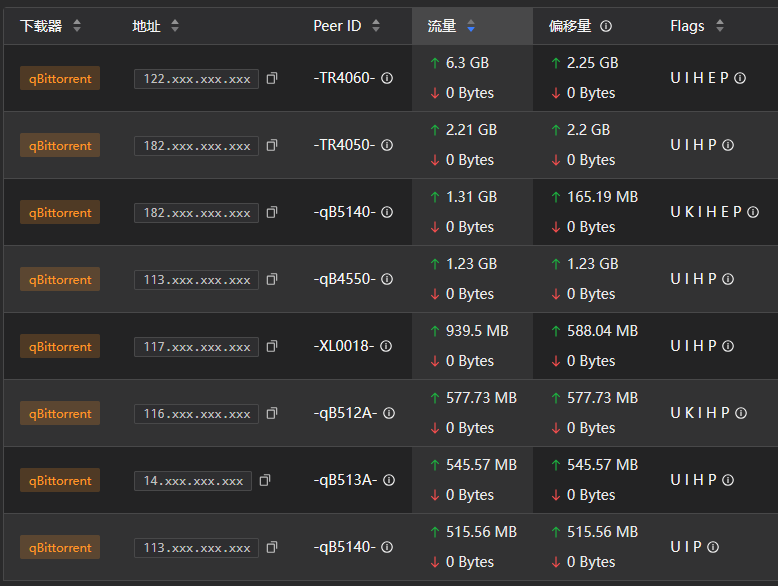778x586 pixels.
Task: Open info for Peer ID -TR4050-
Action: click(x=387, y=145)
